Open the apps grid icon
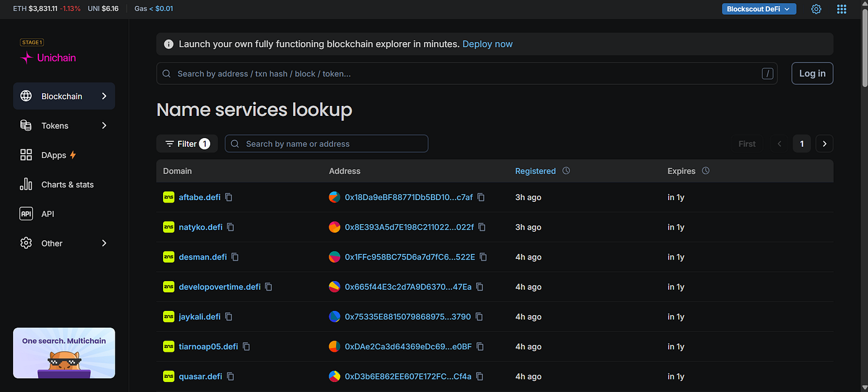Image resolution: width=868 pixels, height=392 pixels. click(841, 9)
